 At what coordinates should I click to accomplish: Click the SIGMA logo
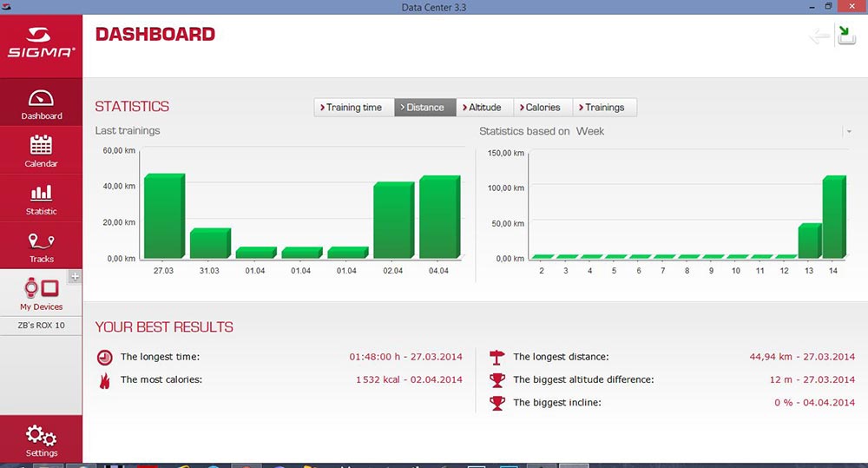41,43
